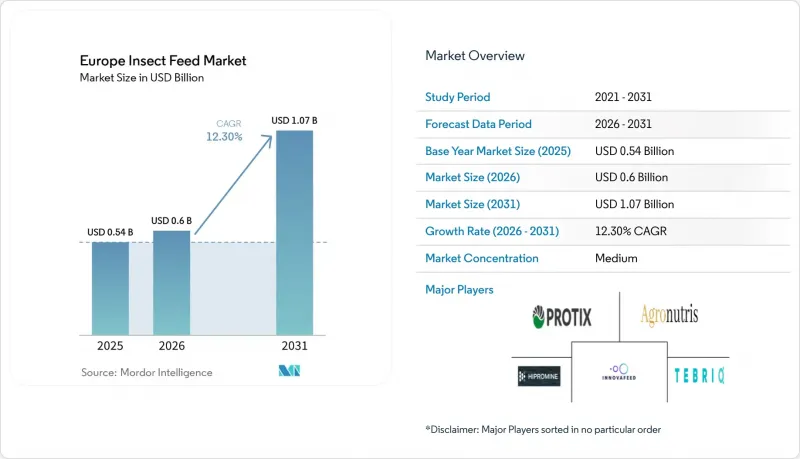The height and width of the screenshot is (459, 800).
Task: Click Market Size (2026) label
Action: [x=472, y=177]
